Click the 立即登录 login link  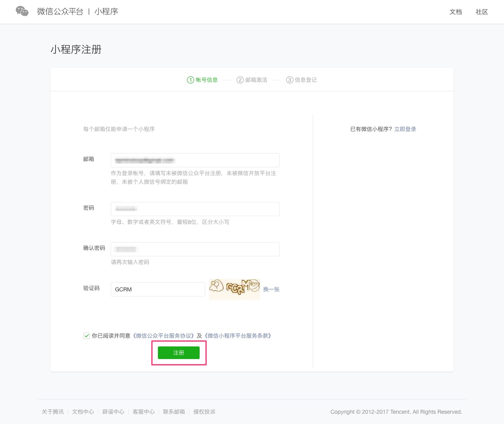[x=405, y=129]
